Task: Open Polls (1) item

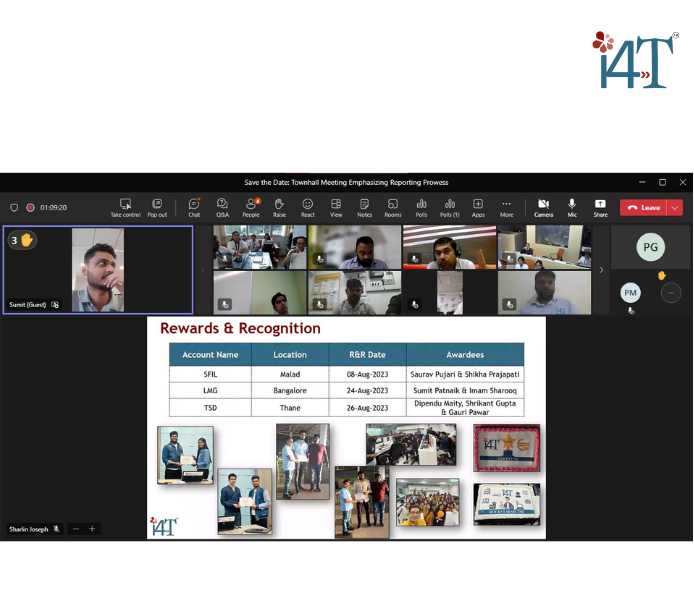Action: point(450,208)
